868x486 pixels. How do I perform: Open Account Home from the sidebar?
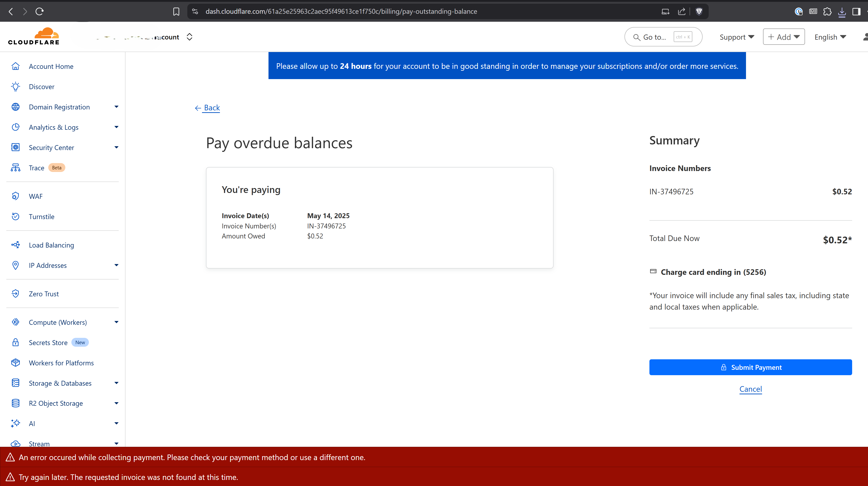[x=51, y=66]
